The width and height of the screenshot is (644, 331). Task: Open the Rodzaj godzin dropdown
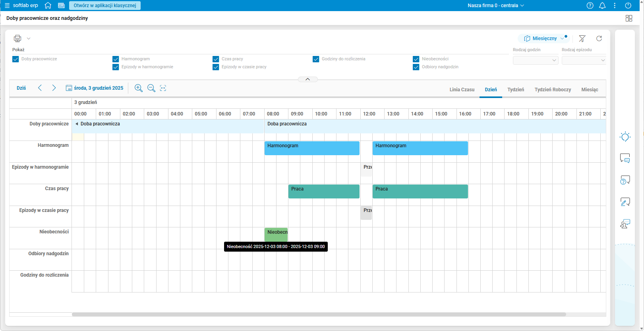tap(536, 60)
